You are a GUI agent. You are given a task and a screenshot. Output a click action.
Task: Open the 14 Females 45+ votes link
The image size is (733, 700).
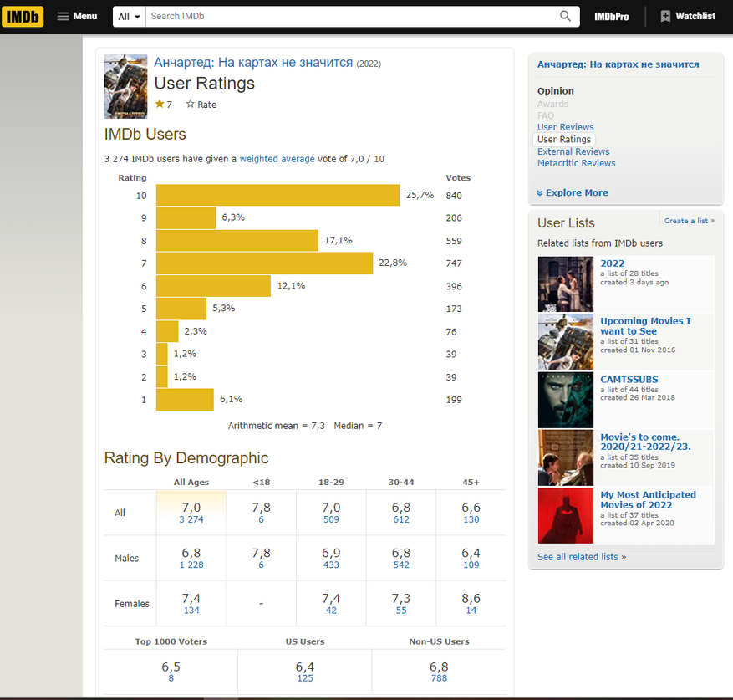[471, 611]
